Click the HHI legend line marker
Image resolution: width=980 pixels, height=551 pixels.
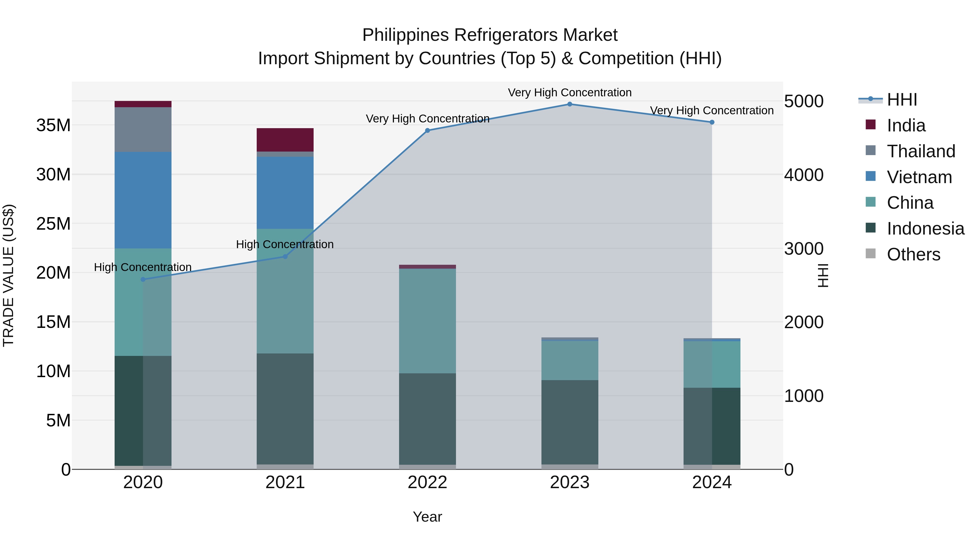[x=871, y=99]
